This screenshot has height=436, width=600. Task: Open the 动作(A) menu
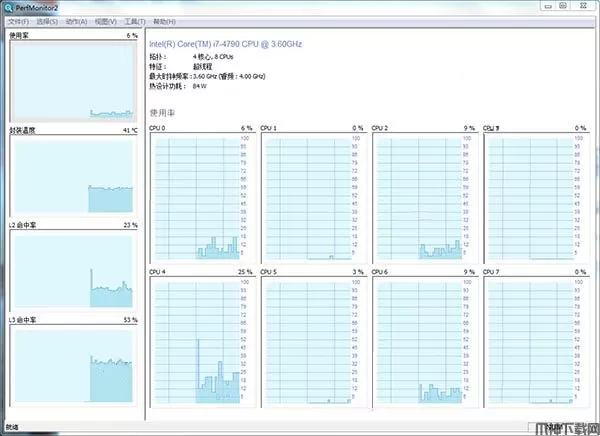76,21
